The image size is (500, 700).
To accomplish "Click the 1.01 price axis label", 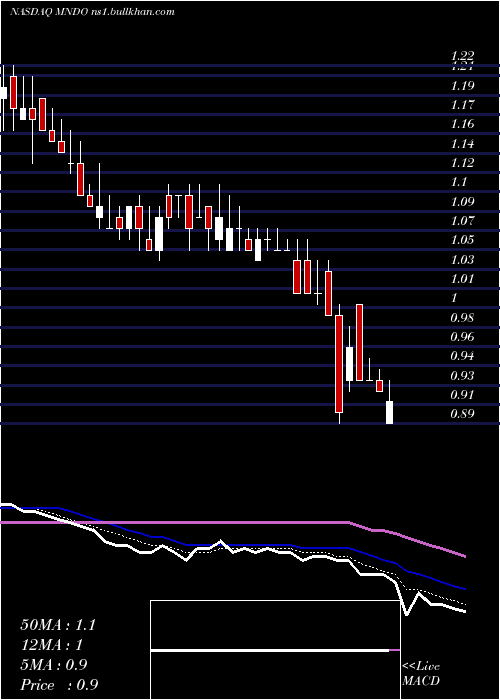I will (462, 279).
